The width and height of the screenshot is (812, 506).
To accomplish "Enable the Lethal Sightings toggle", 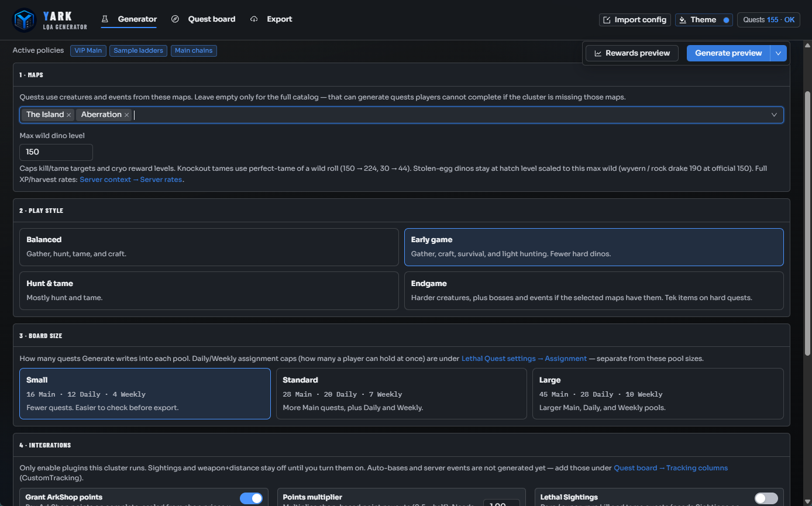I will click(766, 498).
